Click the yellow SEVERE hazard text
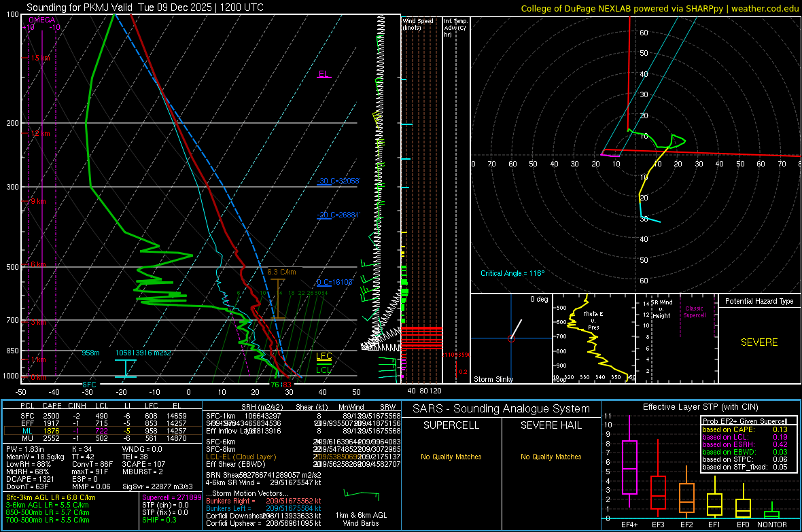This screenshot has height=532, width=802. coord(759,342)
